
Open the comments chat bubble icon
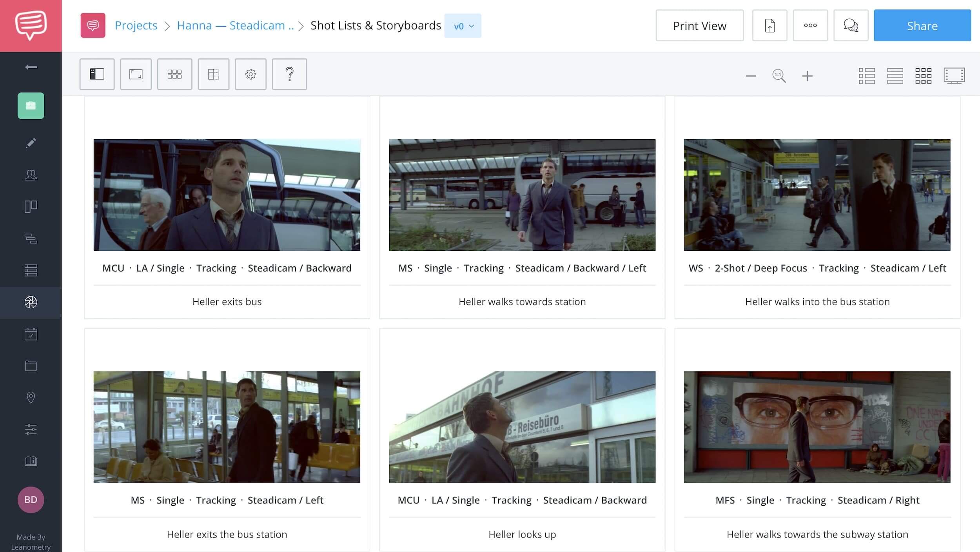pos(850,26)
